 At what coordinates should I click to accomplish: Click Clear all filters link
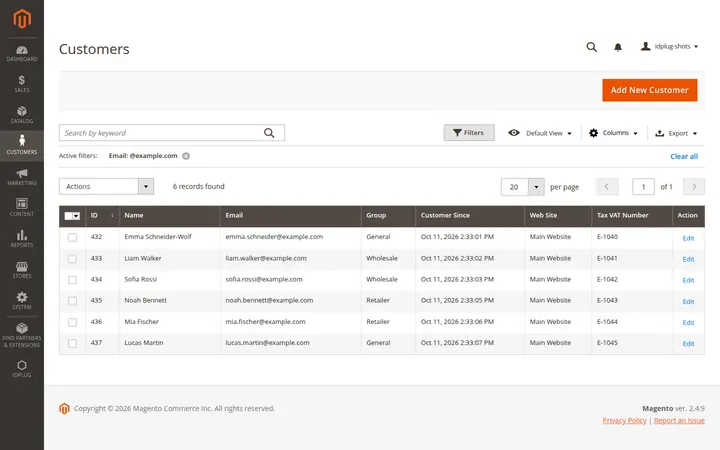point(684,157)
